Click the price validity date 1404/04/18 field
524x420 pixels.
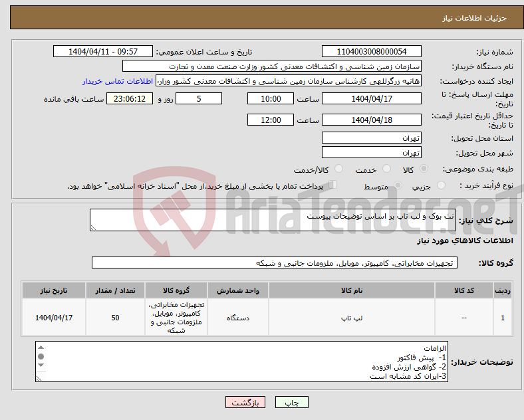tap(371, 120)
